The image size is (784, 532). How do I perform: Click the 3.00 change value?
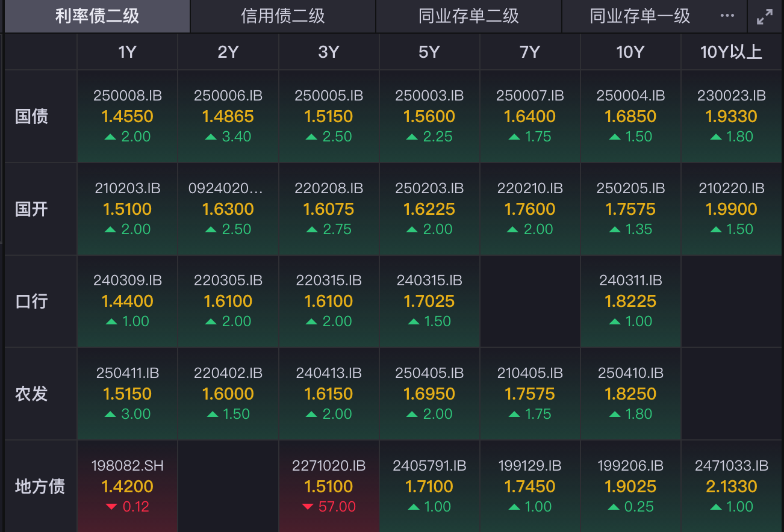pos(135,414)
